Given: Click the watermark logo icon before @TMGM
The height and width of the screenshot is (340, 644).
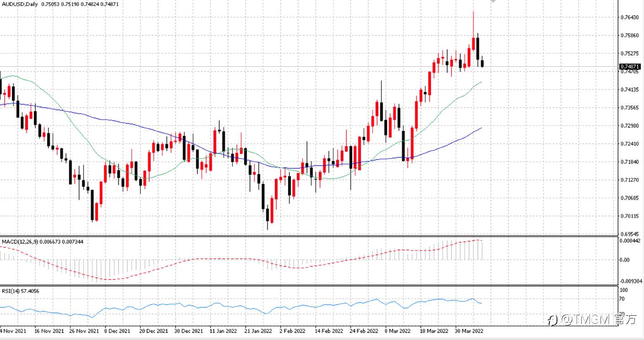Looking at the screenshot, I should point(553,319).
